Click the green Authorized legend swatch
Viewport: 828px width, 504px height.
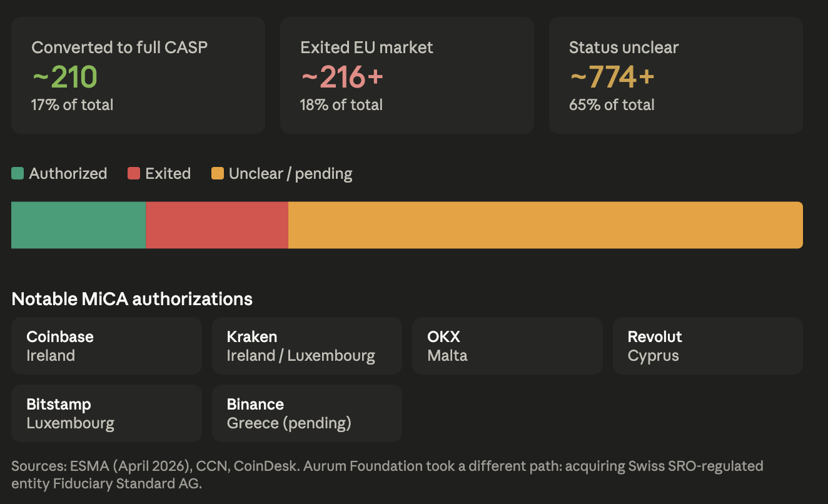click(18, 173)
